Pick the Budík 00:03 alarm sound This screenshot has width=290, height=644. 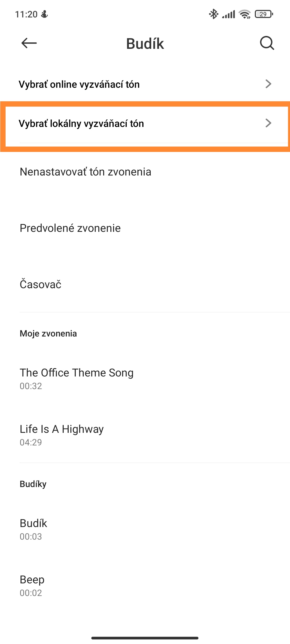pyautogui.click(x=145, y=529)
